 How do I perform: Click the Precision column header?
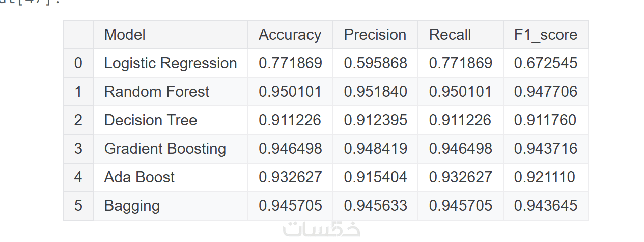375,35
